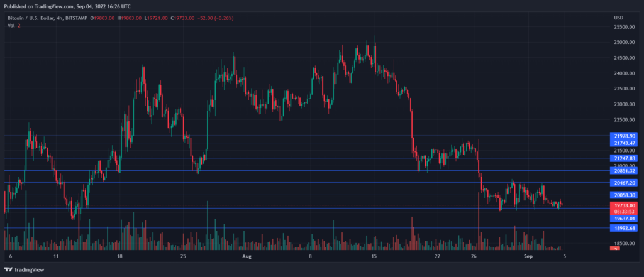Click the red volume badge at the price axis bottom

click(x=616, y=248)
